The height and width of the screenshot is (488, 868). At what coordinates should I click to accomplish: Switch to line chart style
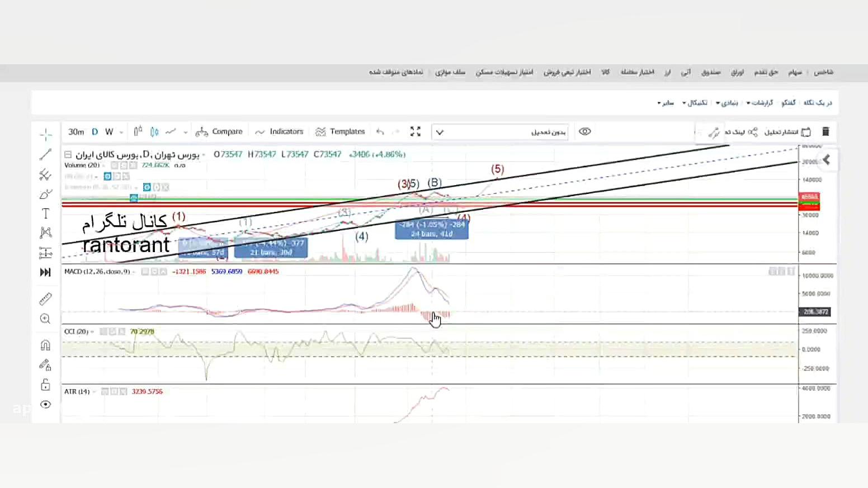pos(171,131)
